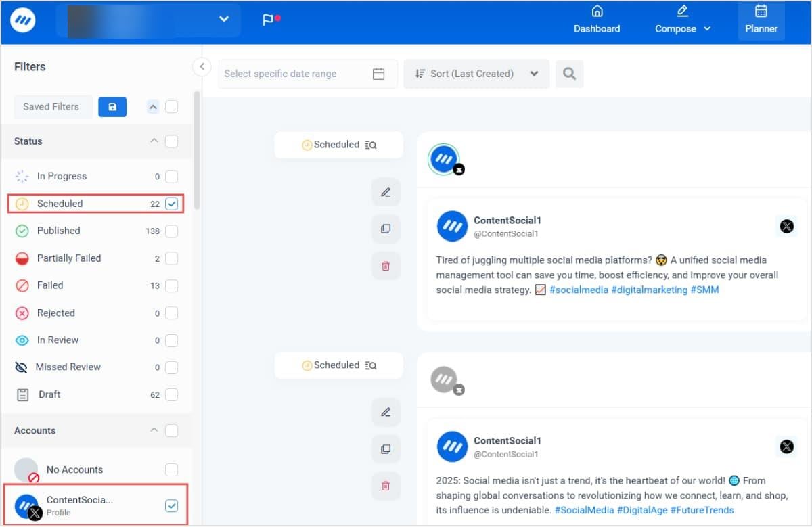Switch to the Dashboard tab
The width and height of the screenshot is (812, 527).
coord(596,20)
